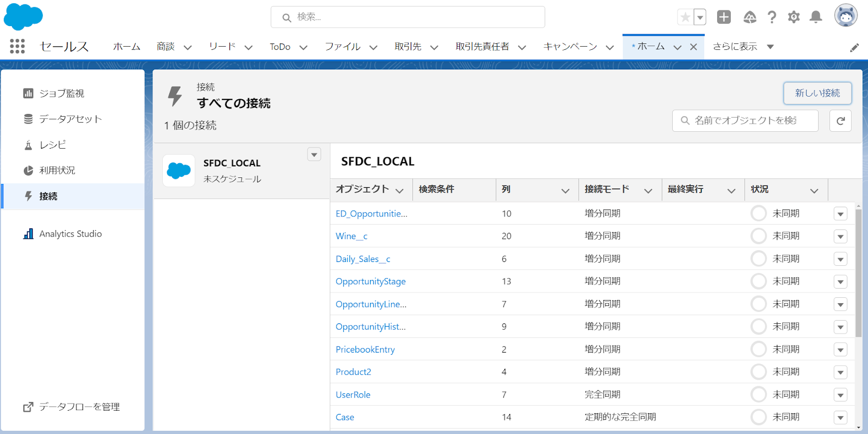Expand the 商談 tab chevron

[188, 47]
